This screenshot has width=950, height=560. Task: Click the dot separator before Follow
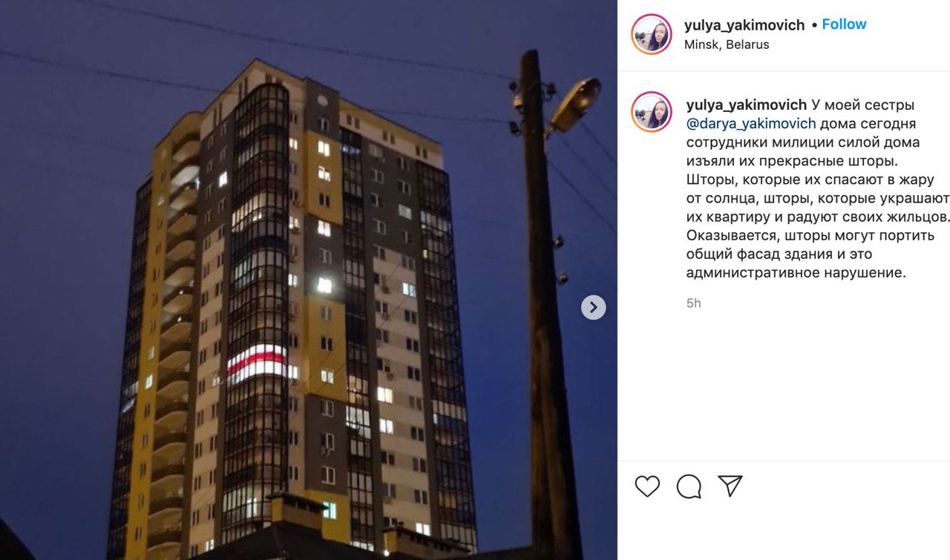[x=813, y=25]
